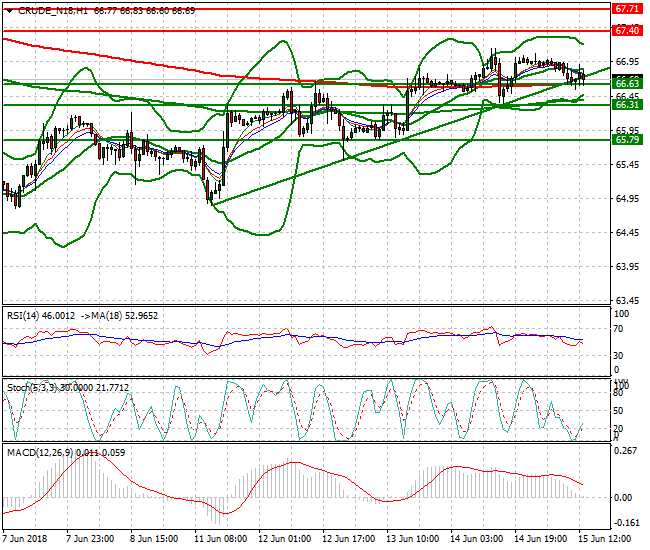
Task: Click the 64.45 price axis value
Action: tap(627, 233)
